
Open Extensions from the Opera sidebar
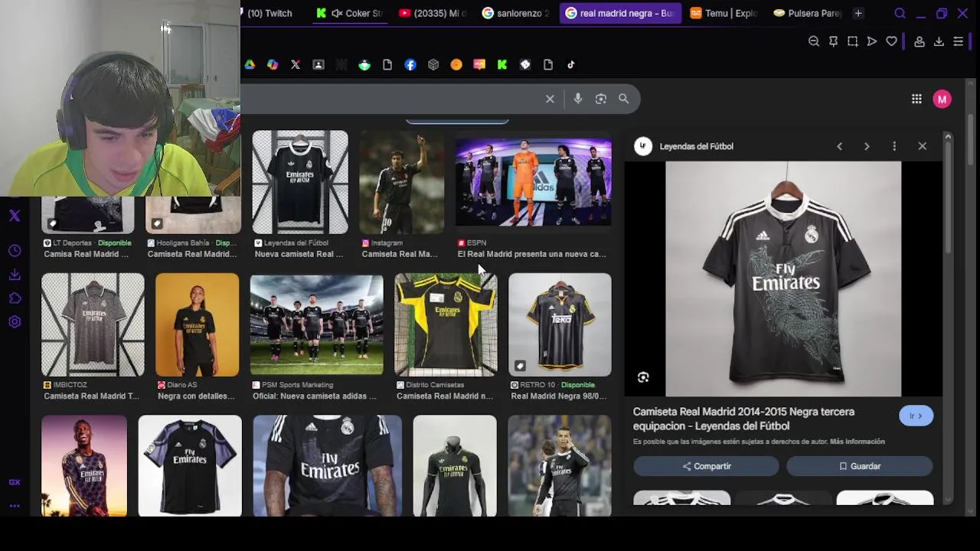pyautogui.click(x=15, y=298)
